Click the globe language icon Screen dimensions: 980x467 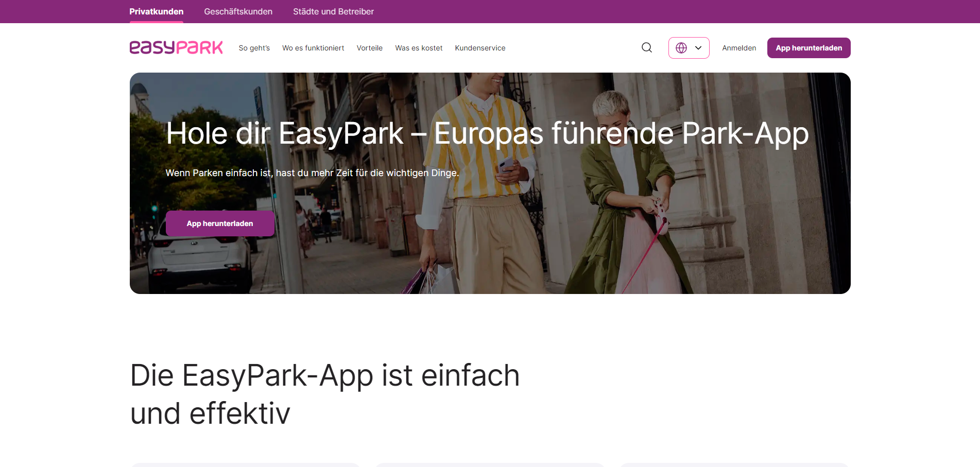tap(681, 48)
